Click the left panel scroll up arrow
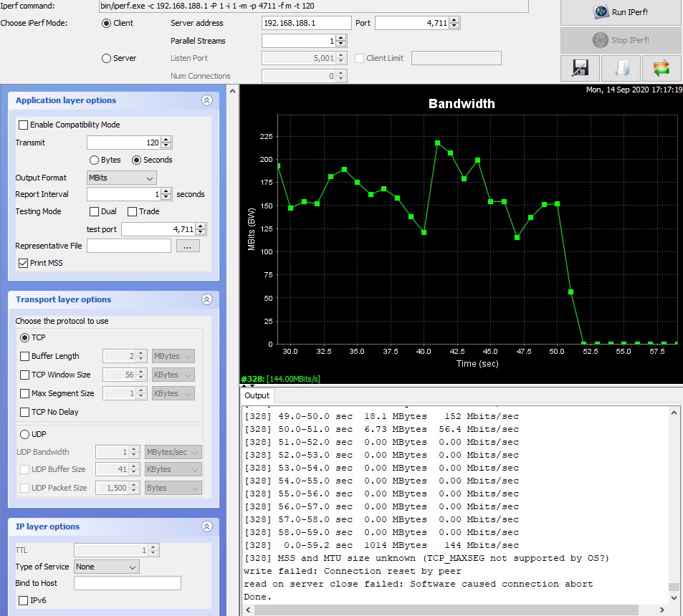Image resolution: width=683 pixels, height=616 pixels. coord(233,92)
